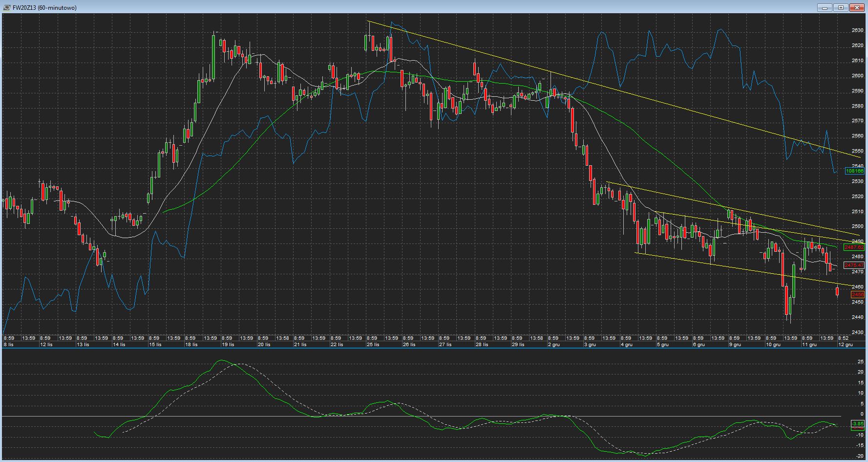
Task: Maximize the FW20Z13 chart window
Action: click(841, 7)
